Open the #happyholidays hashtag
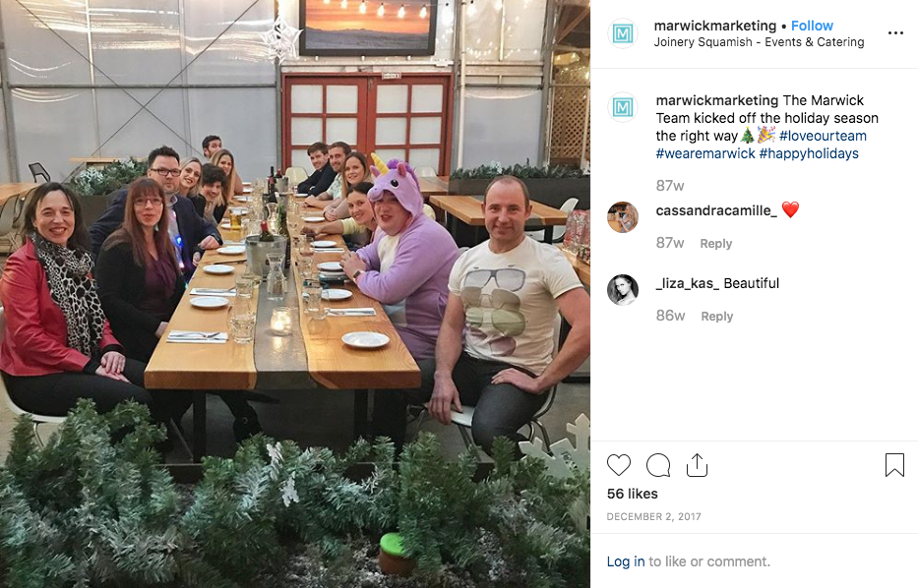This screenshot has height=588, width=918. click(809, 153)
